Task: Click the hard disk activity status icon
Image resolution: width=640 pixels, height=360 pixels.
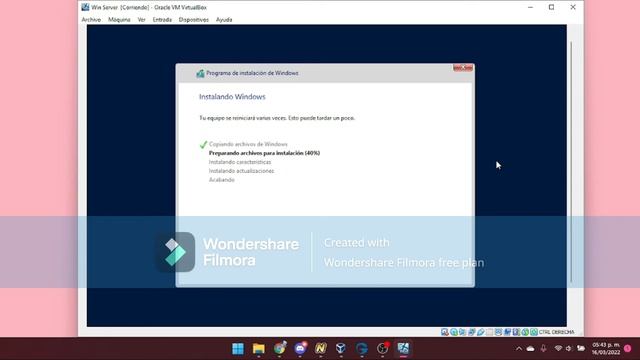Action: point(445,332)
